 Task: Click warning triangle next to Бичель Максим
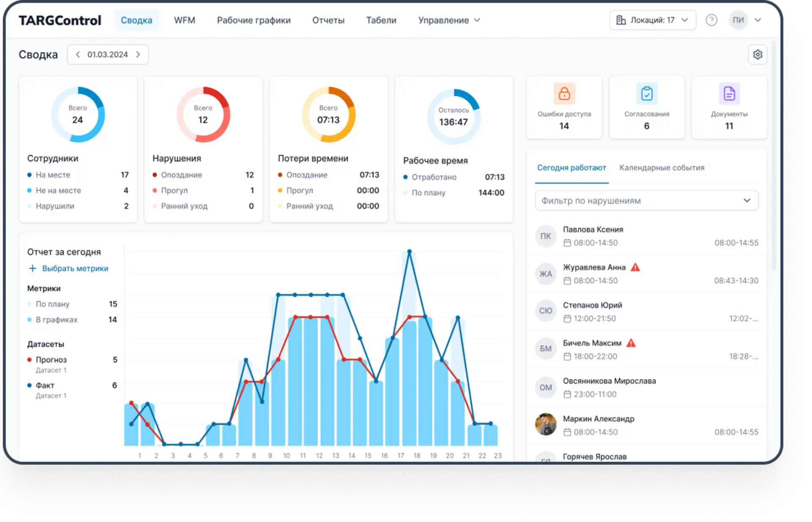[631, 343]
